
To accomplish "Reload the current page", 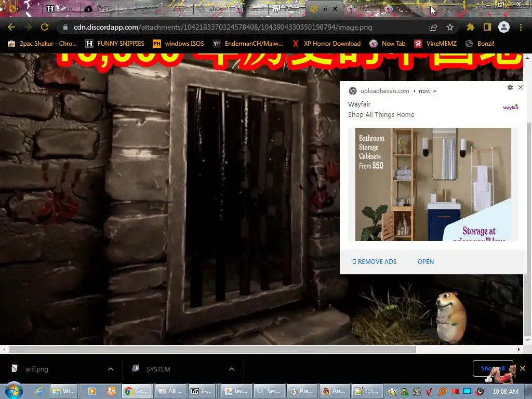I will coord(45,27).
